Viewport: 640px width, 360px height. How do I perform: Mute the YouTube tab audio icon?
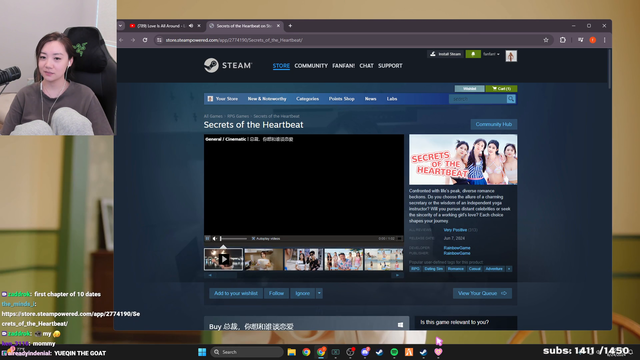click(191, 26)
